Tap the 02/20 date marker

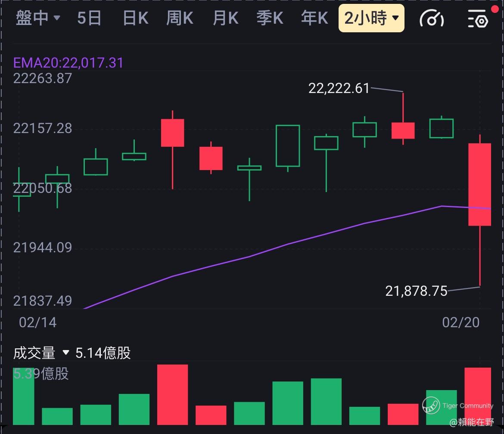pos(460,322)
